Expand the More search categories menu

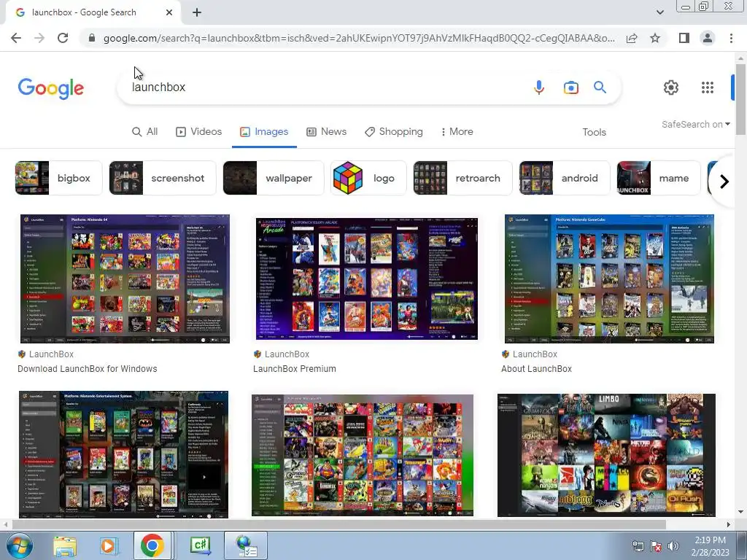[x=457, y=132]
